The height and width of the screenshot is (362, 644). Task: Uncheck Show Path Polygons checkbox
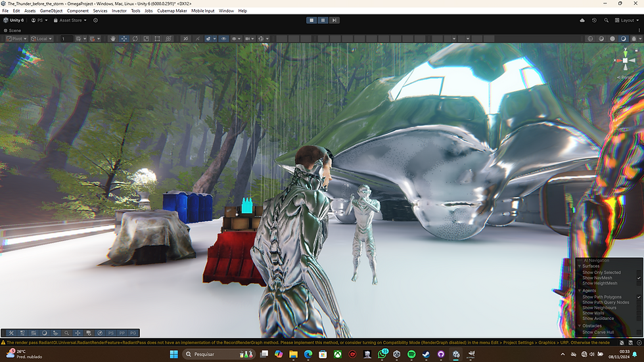(639, 297)
